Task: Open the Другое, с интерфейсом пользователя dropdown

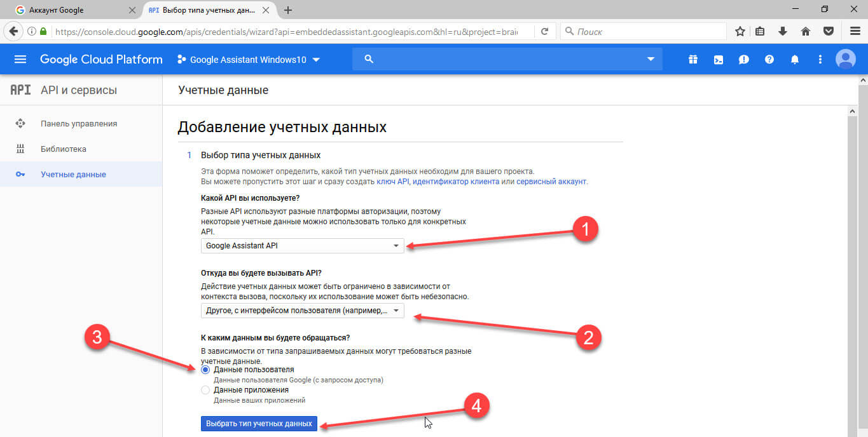Action: pos(302,311)
